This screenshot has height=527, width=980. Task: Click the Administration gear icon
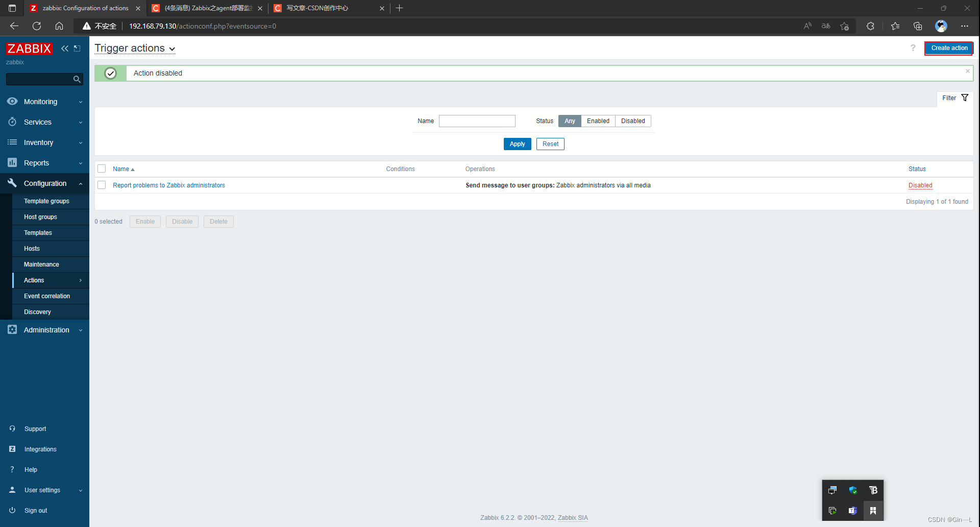pyautogui.click(x=12, y=330)
